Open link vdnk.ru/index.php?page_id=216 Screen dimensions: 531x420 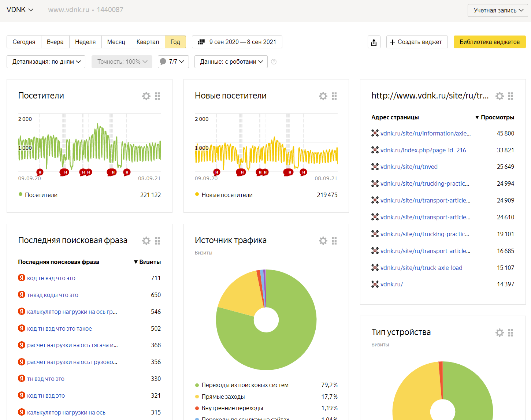[423, 150]
